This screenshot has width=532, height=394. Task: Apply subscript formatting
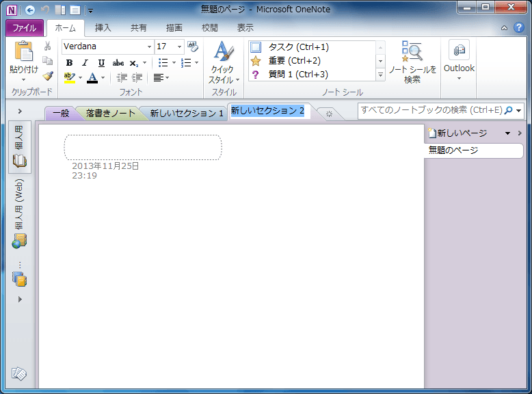133,63
